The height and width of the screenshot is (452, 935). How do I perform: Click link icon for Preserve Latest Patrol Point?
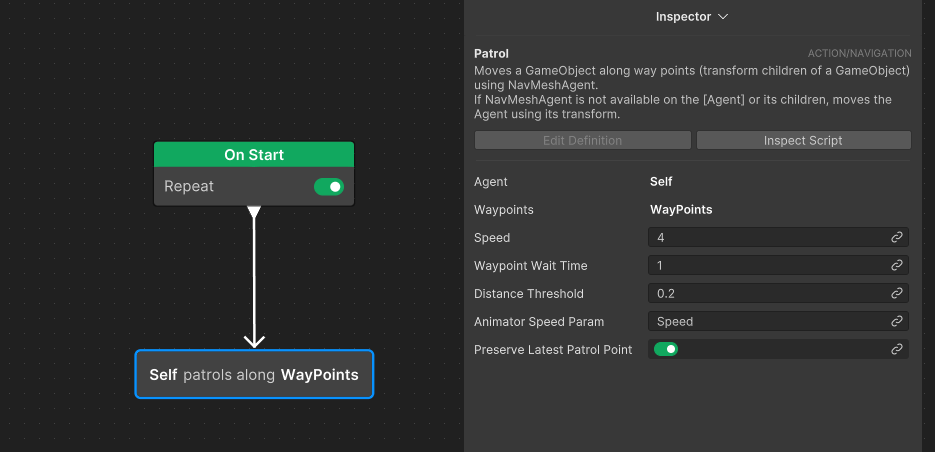[896, 349]
